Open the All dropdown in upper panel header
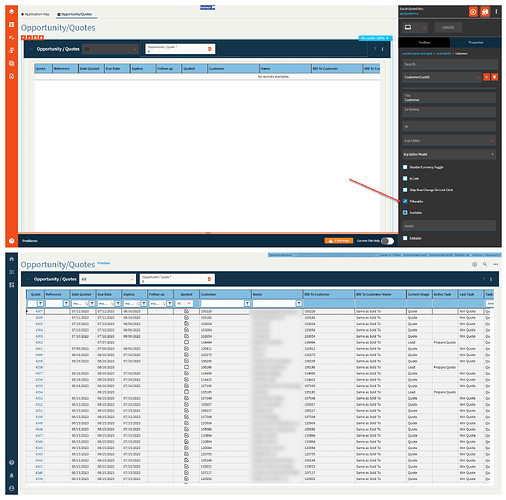This screenshot has width=506, height=500. [x=110, y=49]
